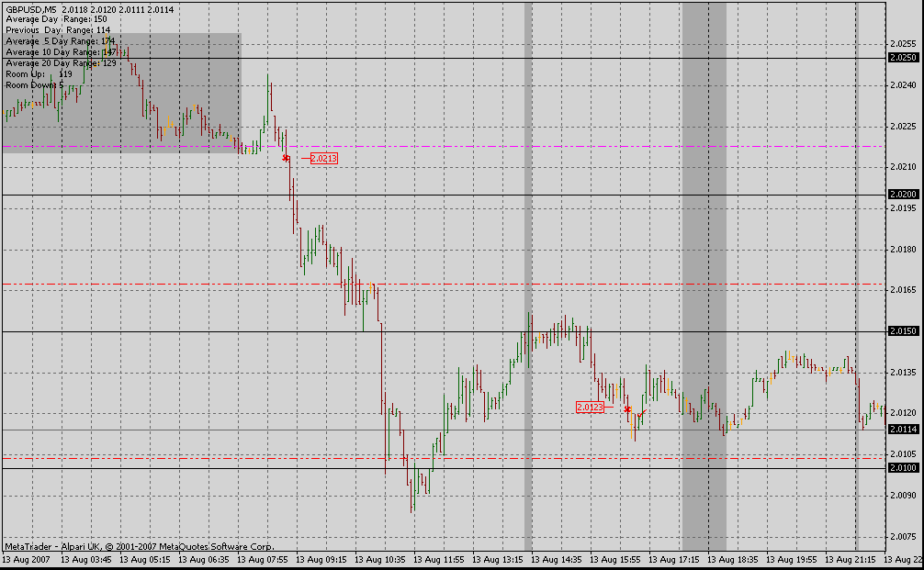
Task: Select the 'Room Down: 5' label
Action: 34,85
